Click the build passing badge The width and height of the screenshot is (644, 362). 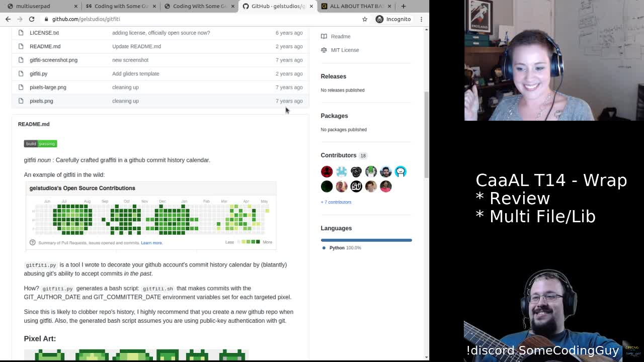40,144
